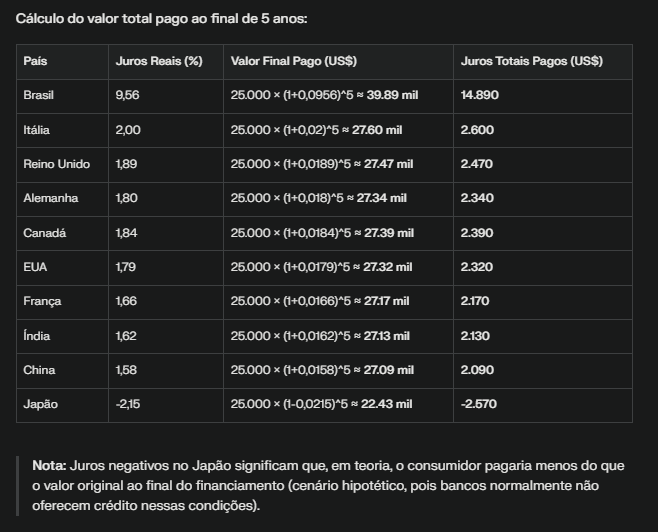Click Japão's total interest value -2.570

tap(479, 404)
